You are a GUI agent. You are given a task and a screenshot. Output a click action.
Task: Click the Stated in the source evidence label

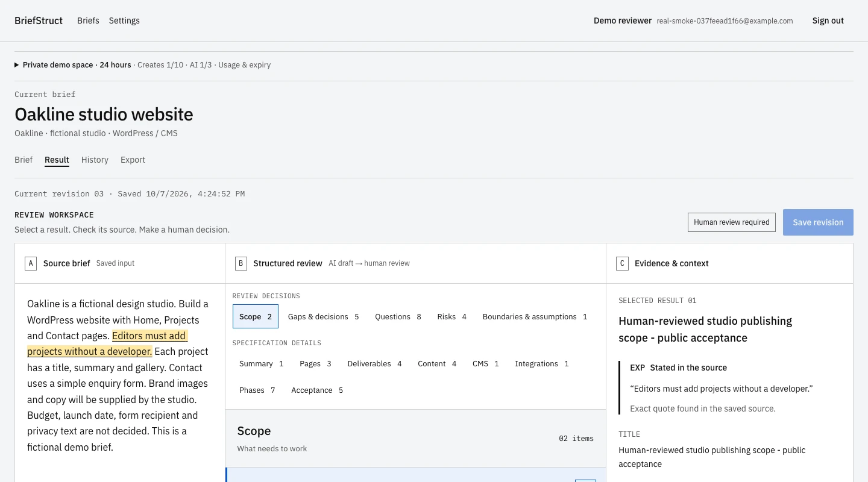tap(688, 368)
